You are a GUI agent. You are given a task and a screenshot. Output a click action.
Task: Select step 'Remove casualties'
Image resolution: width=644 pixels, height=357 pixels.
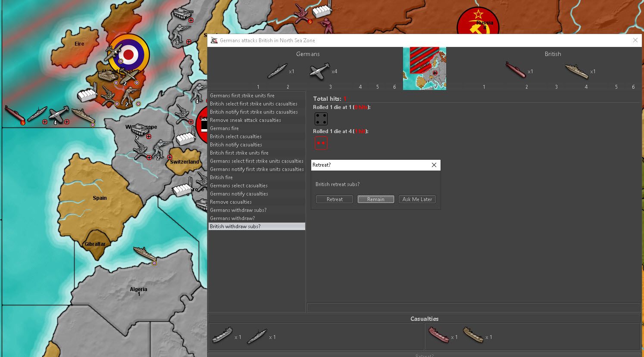(x=257, y=202)
